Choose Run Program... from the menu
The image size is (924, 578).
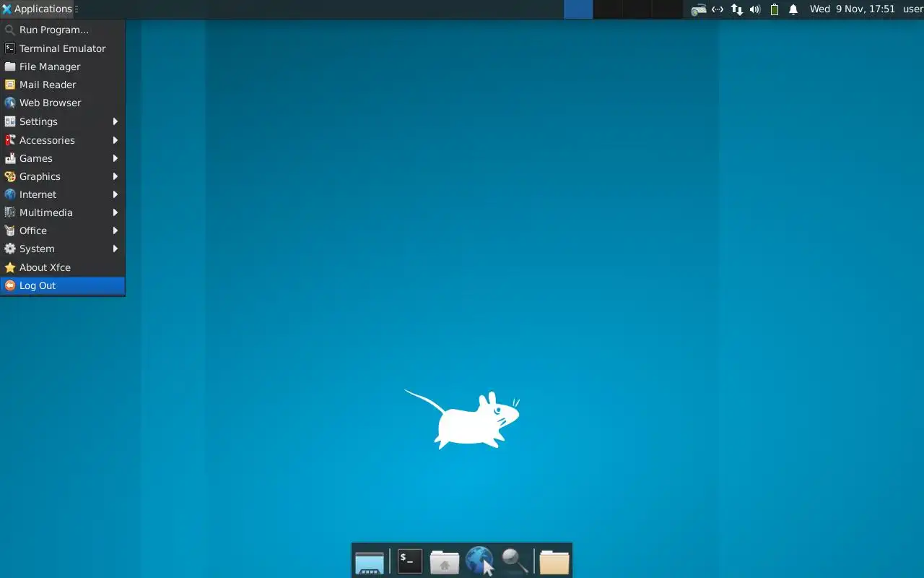[63, 30]
